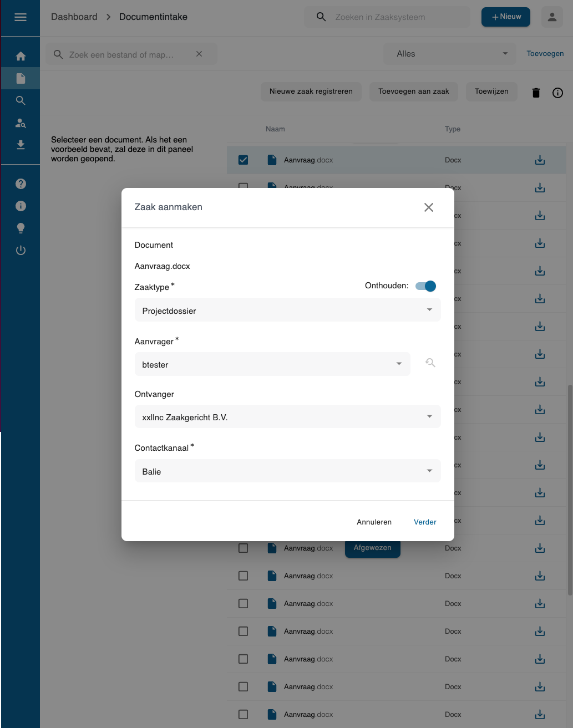Image resolution: width=573 pixels, height=728 pixels.
Task: Open the hamburger navigation menu
Action: [21, 17]
